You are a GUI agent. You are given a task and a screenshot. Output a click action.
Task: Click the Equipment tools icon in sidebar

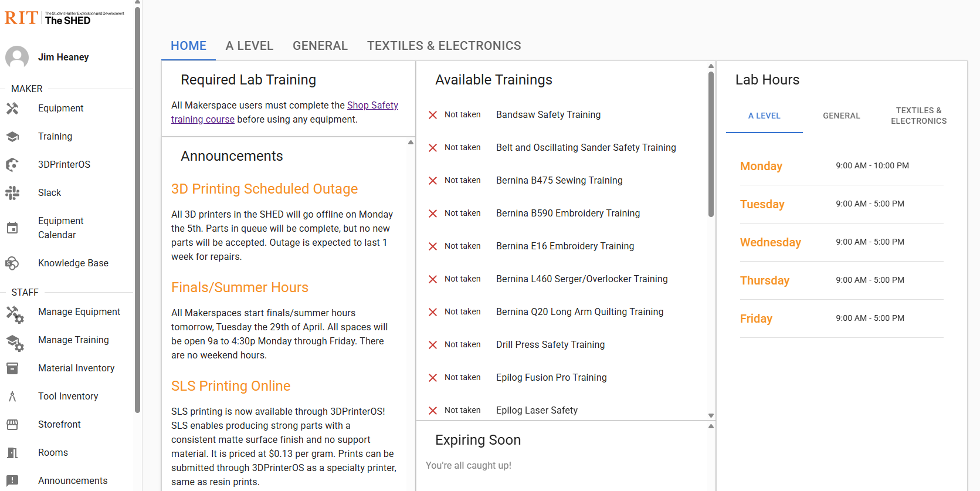coord(12,109)
